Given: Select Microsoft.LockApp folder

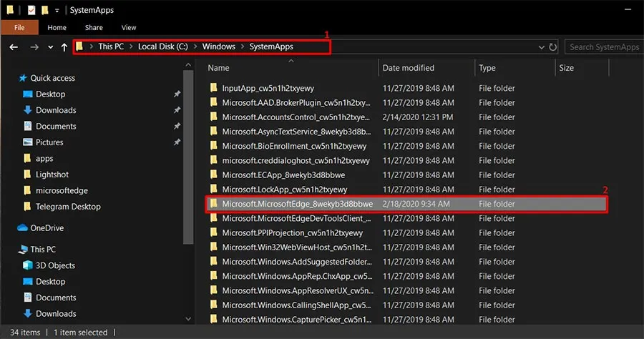Looking at the screenshot, I should point(284,190).
